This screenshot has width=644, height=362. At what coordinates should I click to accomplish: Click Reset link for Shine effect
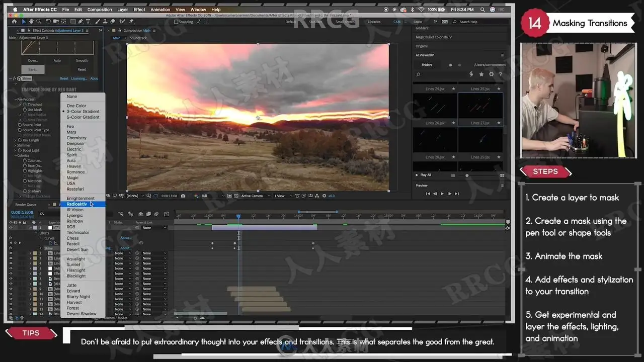(64, 78)
